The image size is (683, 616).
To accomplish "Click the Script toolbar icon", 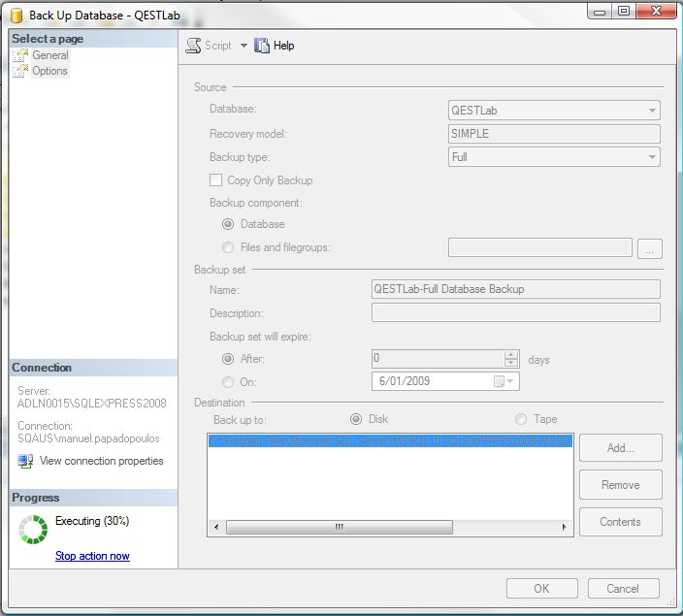I will [x=193, y=46].
